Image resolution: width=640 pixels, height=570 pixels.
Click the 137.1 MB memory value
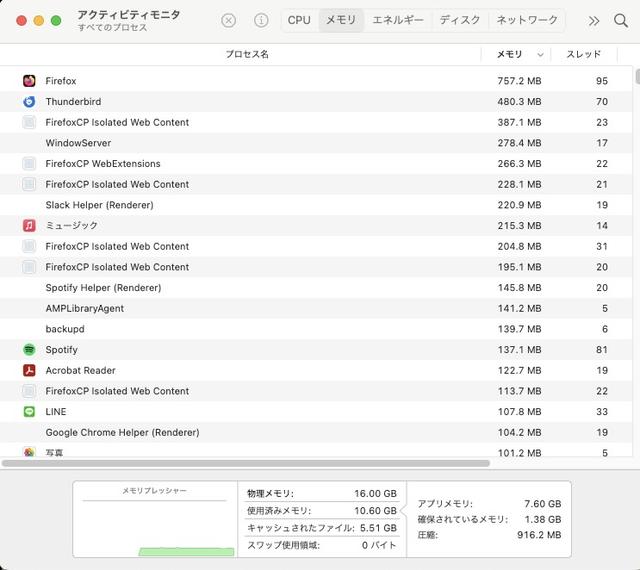click(x=519, y=350)
